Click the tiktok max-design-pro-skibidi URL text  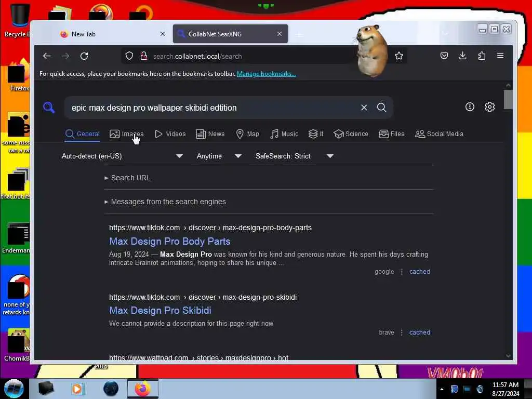pyautogui.click(x=203, y=297)
